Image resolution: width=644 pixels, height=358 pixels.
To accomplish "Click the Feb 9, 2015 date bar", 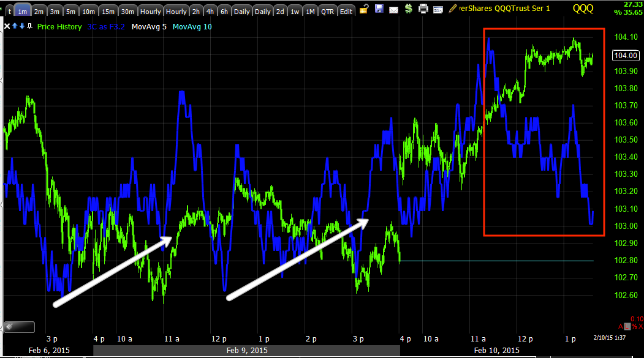I will coord(246,350).
